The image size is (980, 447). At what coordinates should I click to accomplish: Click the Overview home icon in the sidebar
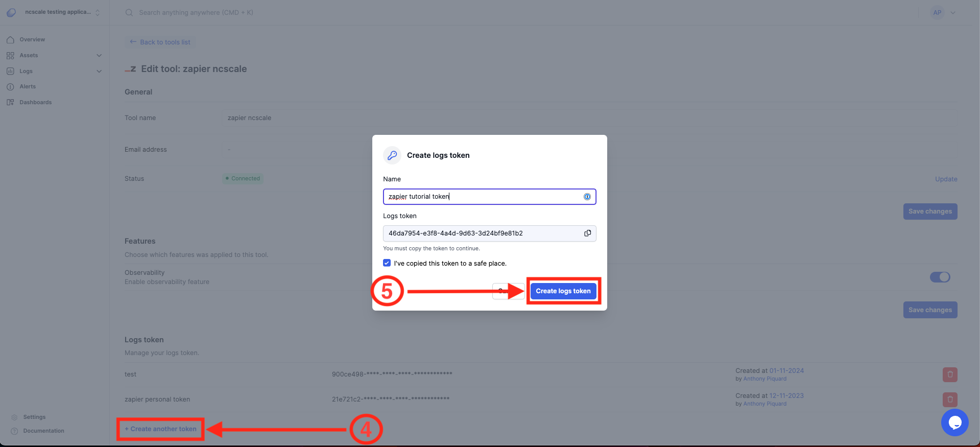point(10,39)
